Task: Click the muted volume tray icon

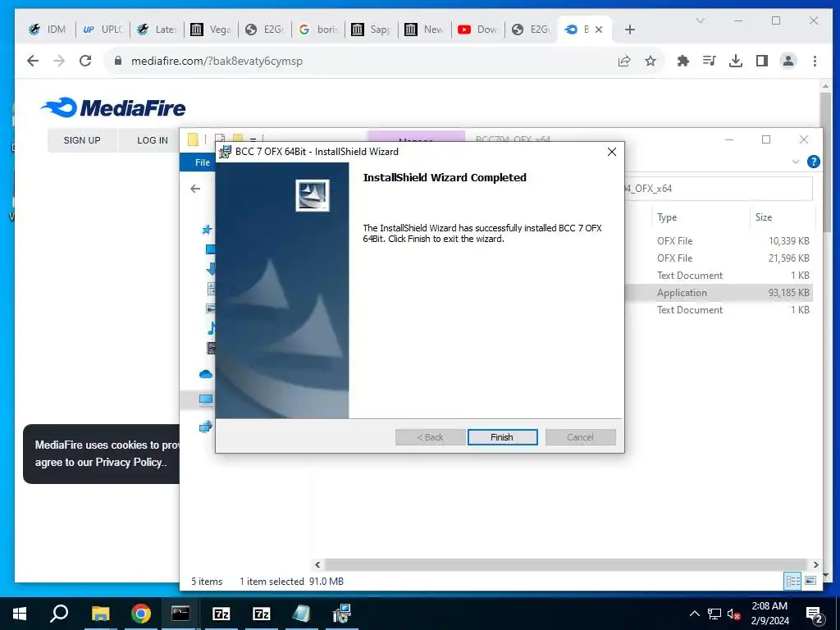Action: pos(734,614)
